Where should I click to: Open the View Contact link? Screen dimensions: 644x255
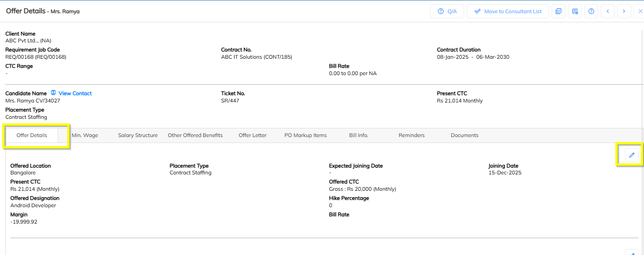pos(75,93)
